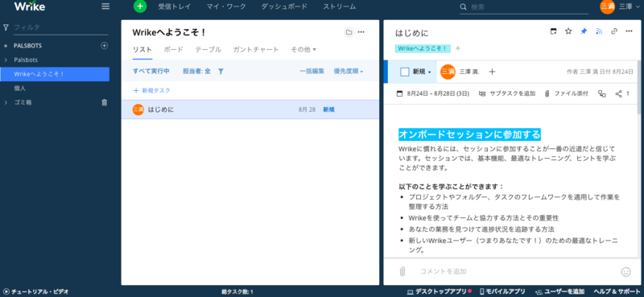Open the 担当者: 全 filter
The width and height of the screenshot is (644, 297).
tap(196, 72)
